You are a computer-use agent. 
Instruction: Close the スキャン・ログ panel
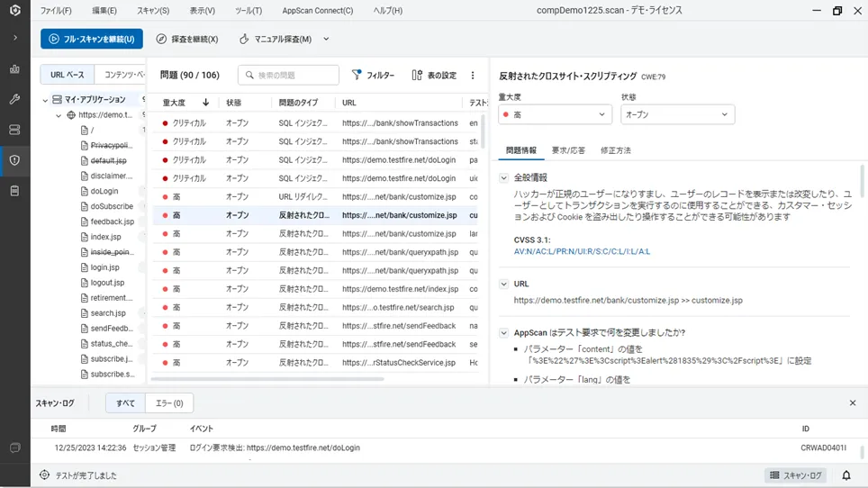[853, 402]
